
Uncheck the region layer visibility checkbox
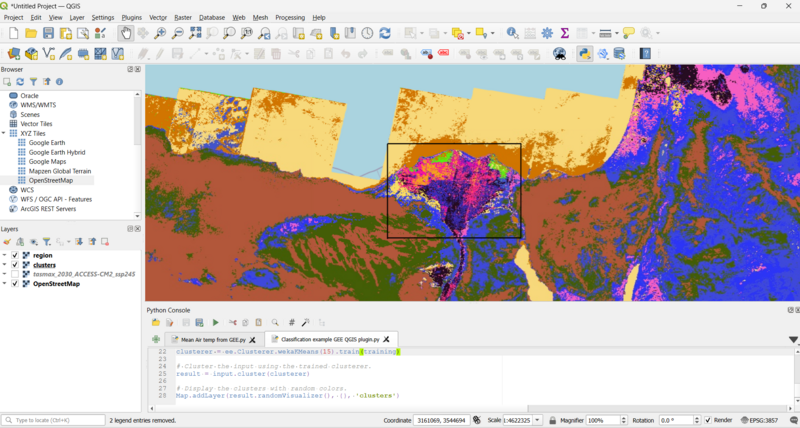15,255
